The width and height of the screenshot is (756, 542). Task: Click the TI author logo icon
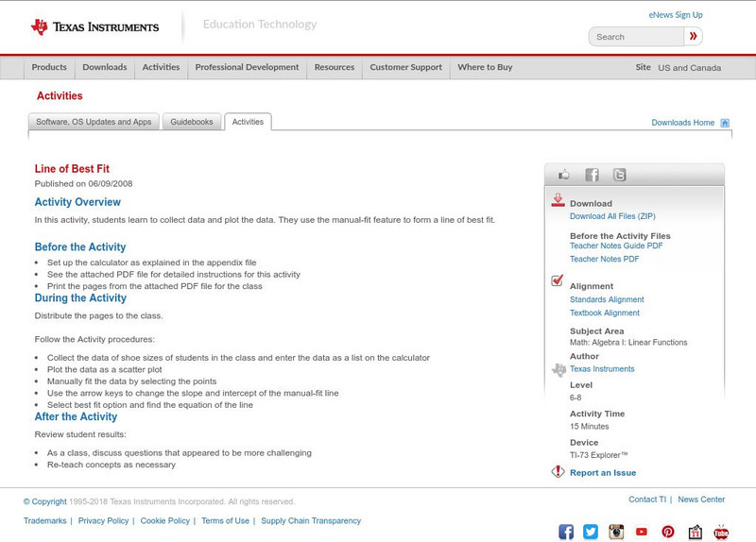click(x=558, y=370)
